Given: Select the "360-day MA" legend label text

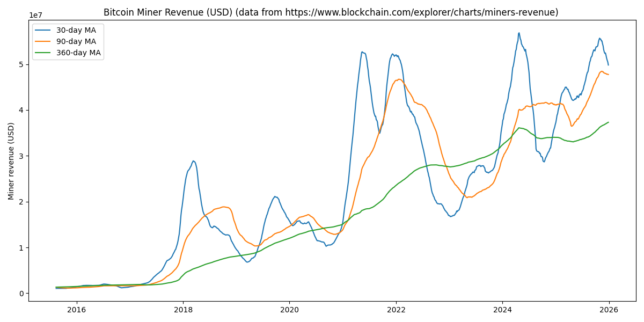Looking at the screenshot, I should [78, 53].
